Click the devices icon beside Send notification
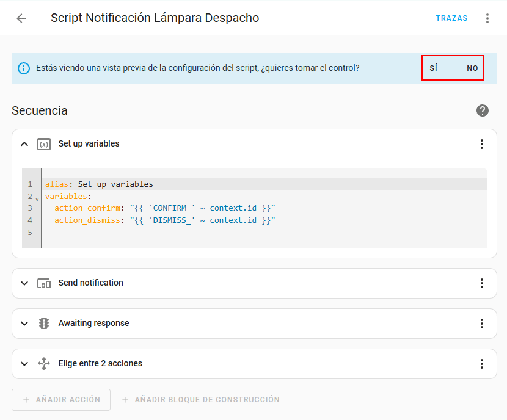This screenshot has height=420, width=507. coord(44,283)
